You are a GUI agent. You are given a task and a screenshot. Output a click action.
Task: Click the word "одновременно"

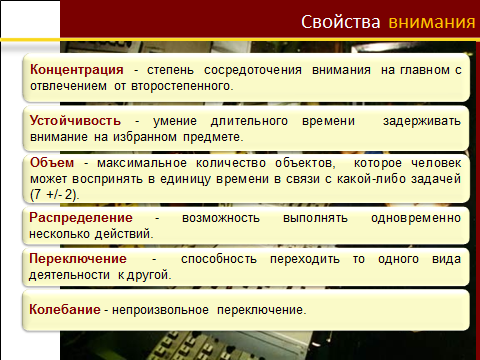click(416, 218)
